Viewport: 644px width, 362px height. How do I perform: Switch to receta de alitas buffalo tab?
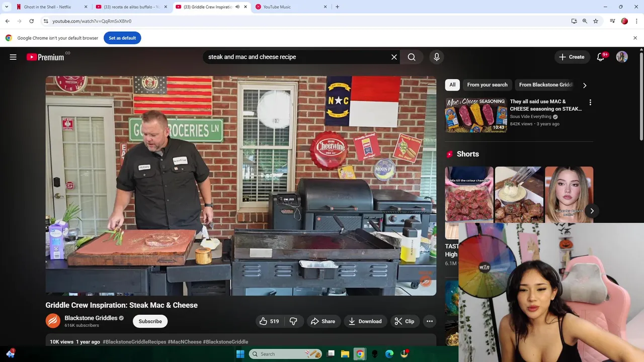point(132,7)
